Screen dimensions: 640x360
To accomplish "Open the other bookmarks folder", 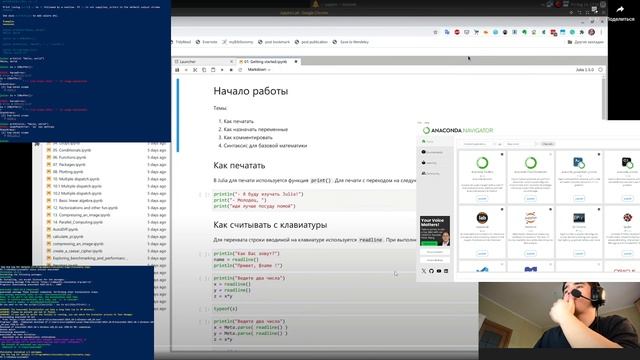I will pos(585,42).
